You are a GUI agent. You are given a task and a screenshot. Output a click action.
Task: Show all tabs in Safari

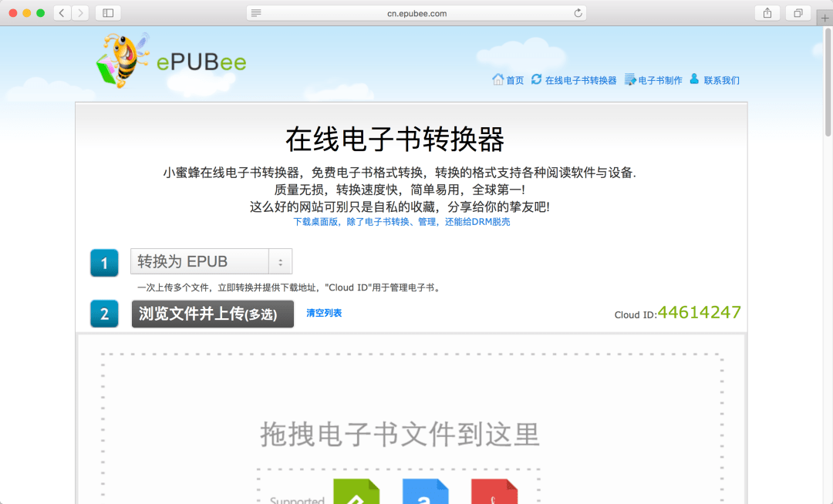[798, 13]
